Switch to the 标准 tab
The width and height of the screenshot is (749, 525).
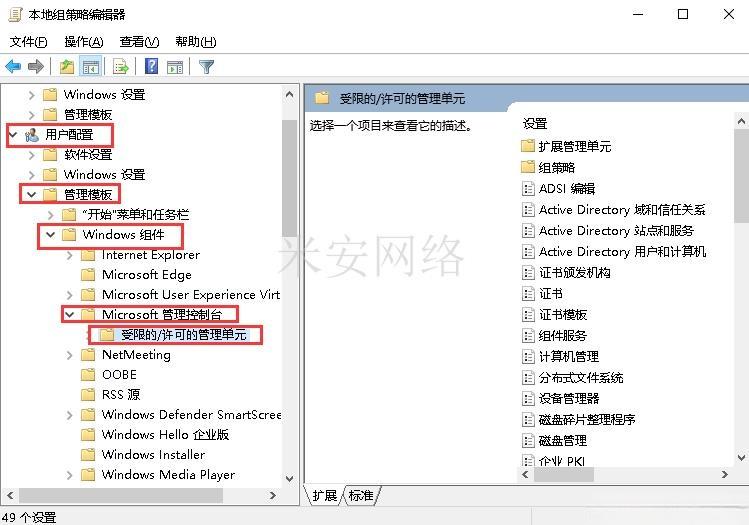coord(361,495)
